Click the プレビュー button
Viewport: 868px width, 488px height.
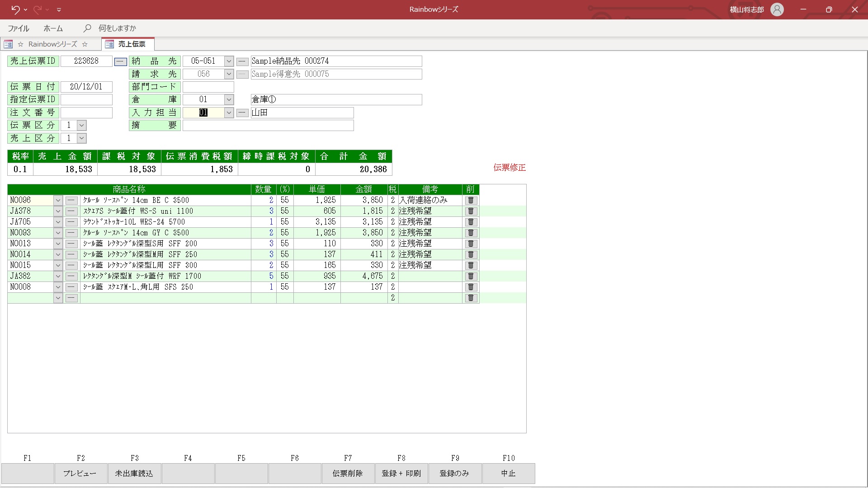pyautogui.click(x=80, y=473)
